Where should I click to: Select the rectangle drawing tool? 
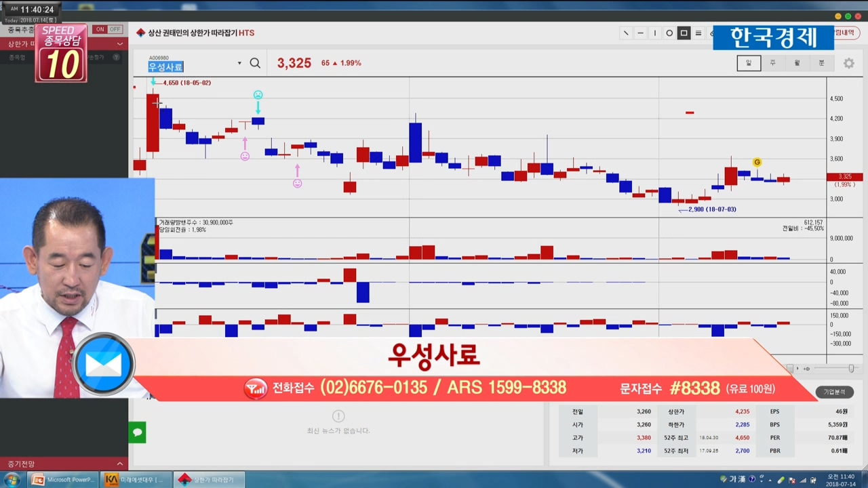point(684,33)
